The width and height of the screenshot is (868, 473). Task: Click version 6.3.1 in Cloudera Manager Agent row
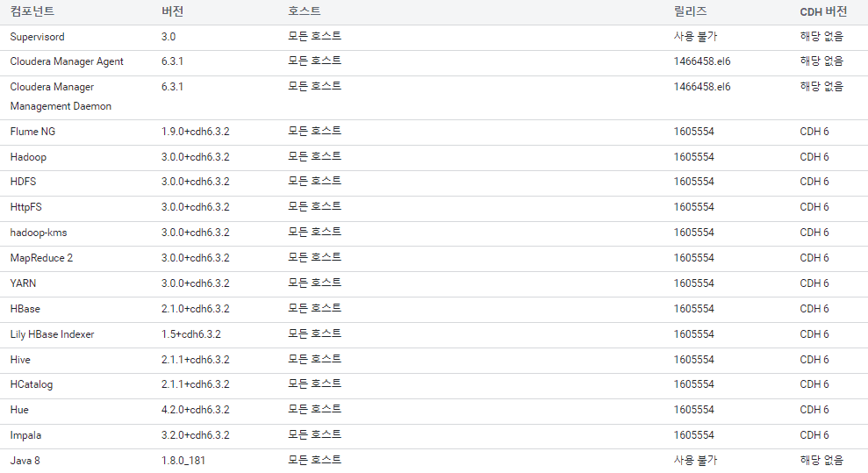click(172, 61)
